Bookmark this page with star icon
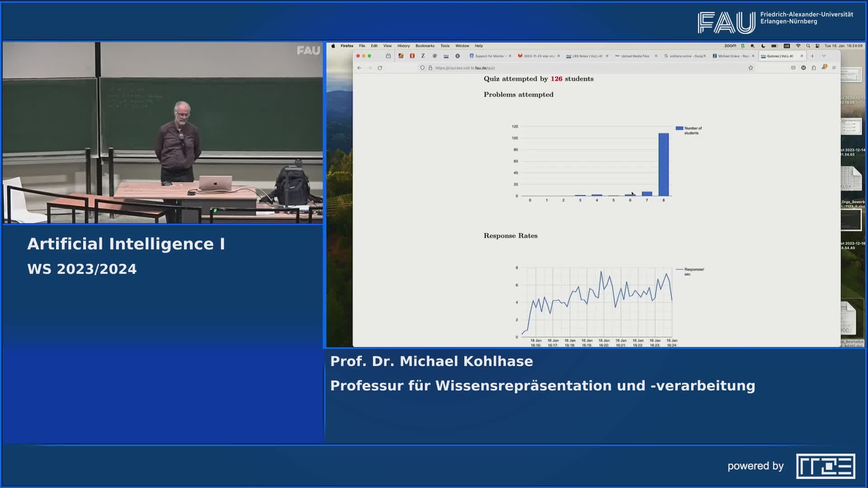The image size is (868, 488). click(x=750, y=68)
